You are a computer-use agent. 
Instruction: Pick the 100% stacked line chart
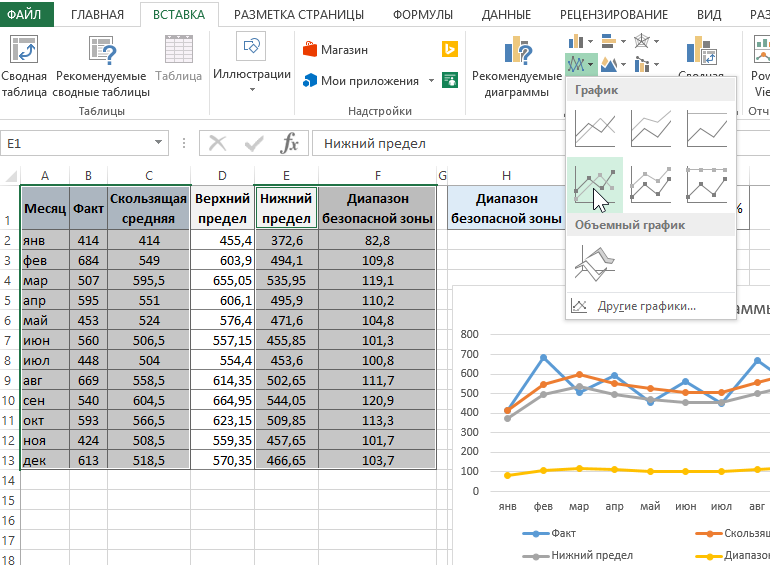(707, 129)
